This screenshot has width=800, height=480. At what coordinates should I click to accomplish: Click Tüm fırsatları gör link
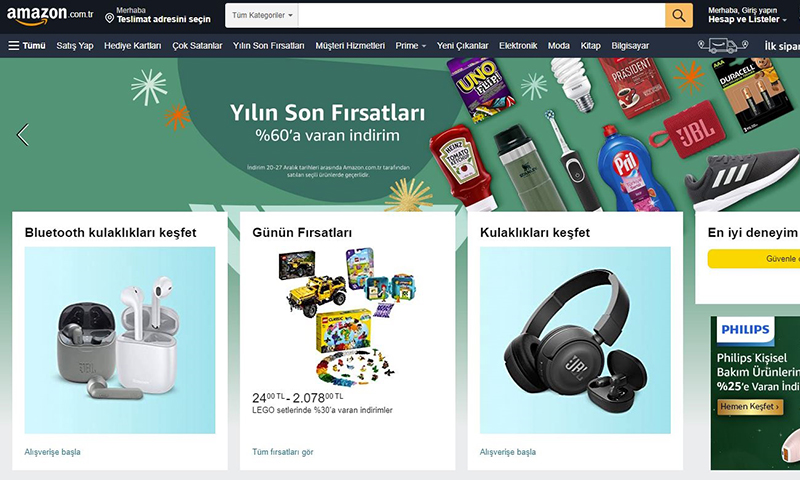pos(283,452)
